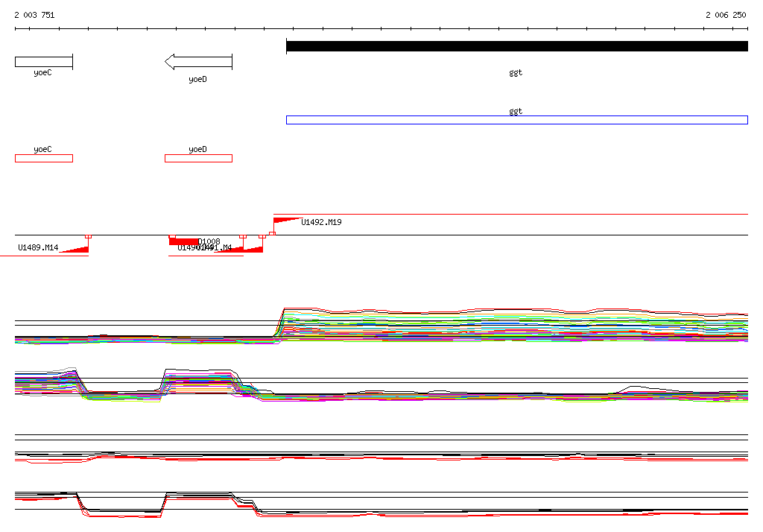Click the yoeD label below the arrow
The width and height of the screenshot is (763, 532).
click(x=197, y=79)
